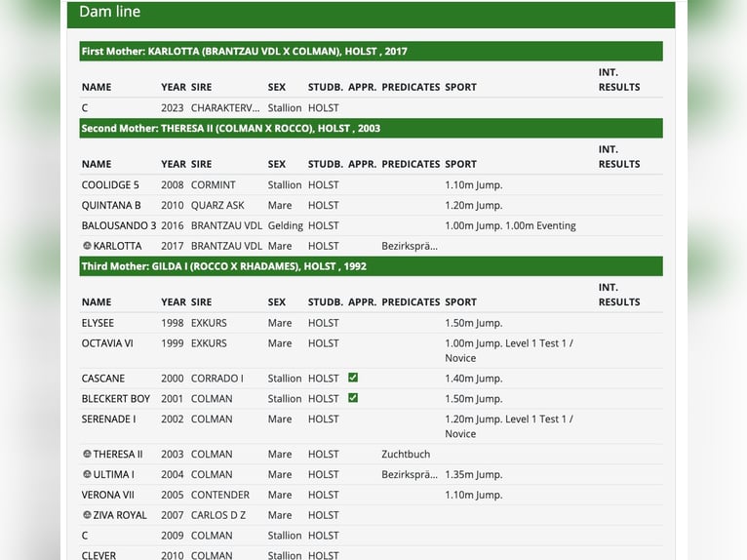Open the QUINTANA B horse entry
Image resolution: width=747 pixels, height=560 pixels.
click(x=111, y=205)
